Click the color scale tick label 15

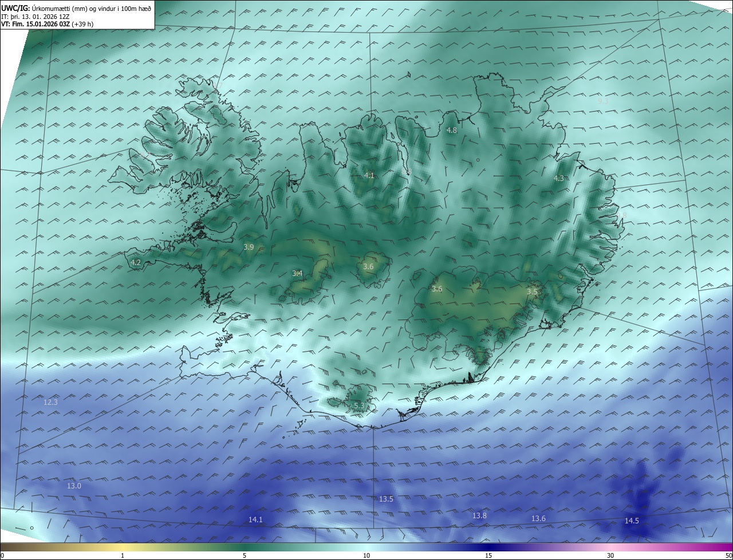coord(488,555)
